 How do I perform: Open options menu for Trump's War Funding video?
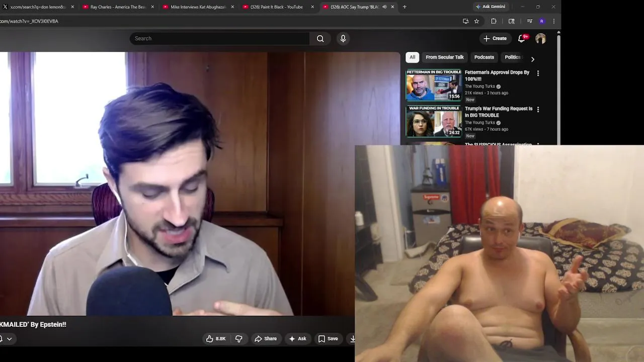tap(538, 110)
